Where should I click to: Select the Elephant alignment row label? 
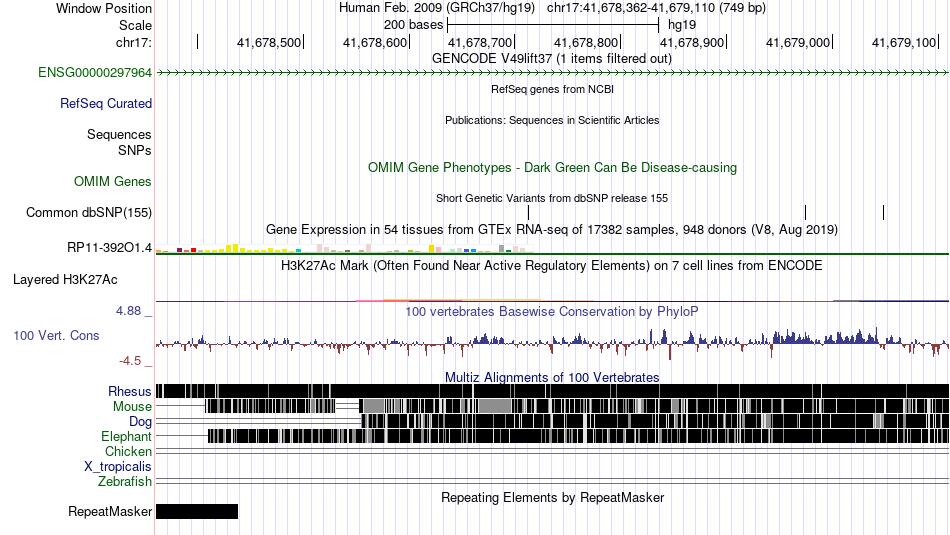[x=127, y=437]
